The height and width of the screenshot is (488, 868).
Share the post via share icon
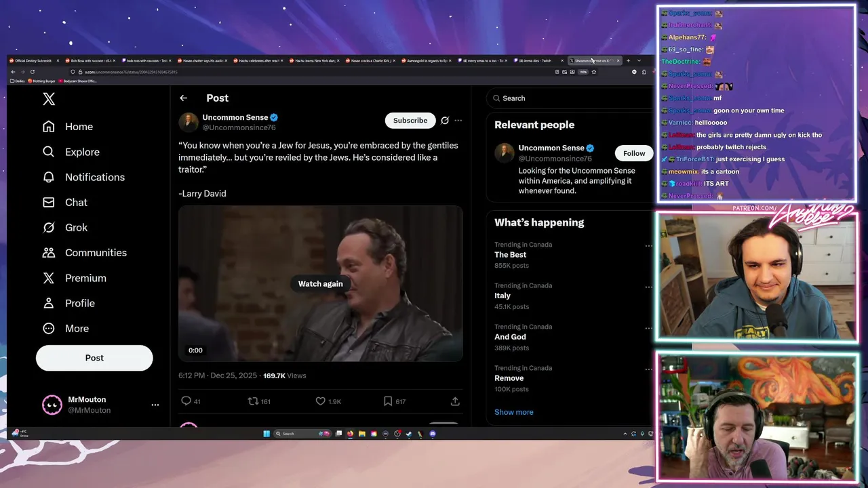click(x=455, y=401)
